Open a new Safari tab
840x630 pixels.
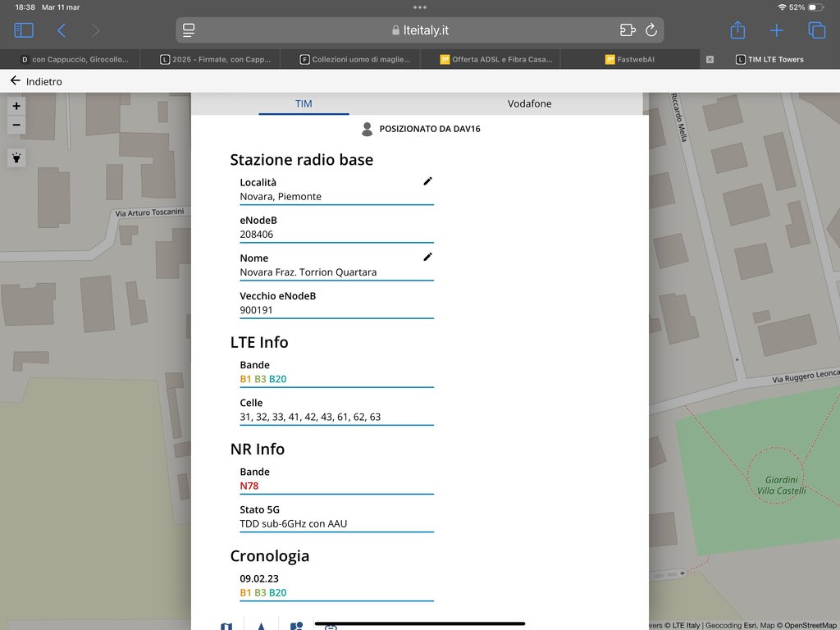pos(777,30)
